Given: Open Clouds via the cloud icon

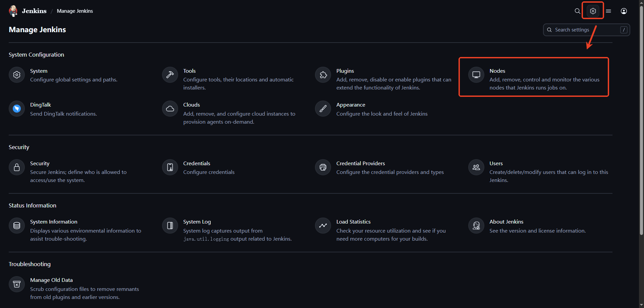Looking at the screenshot, I should click(170, 109).
